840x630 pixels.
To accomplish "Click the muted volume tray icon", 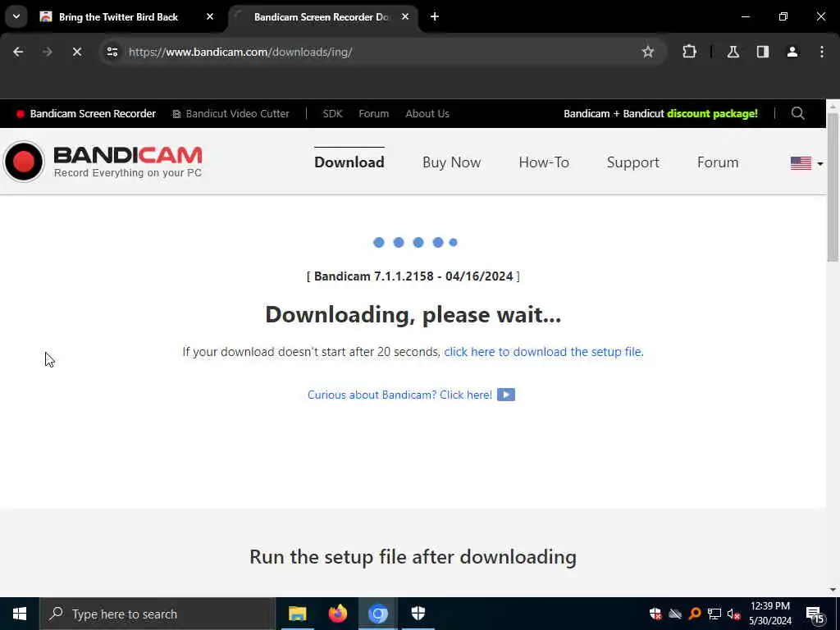I will [733, 614].
